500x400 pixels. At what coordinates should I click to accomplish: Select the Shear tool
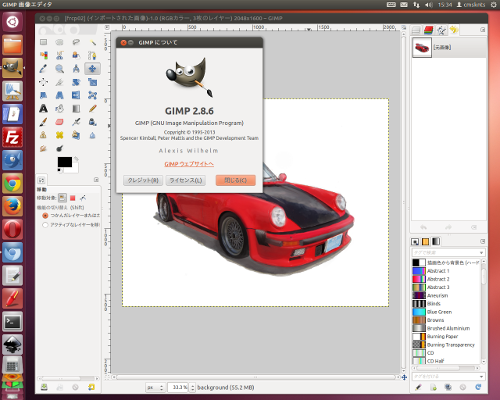click(43, 95)
